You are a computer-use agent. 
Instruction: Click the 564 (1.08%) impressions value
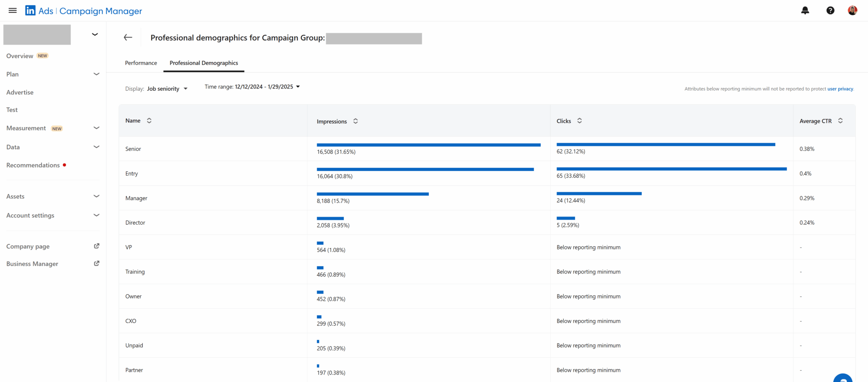point(331,250)
